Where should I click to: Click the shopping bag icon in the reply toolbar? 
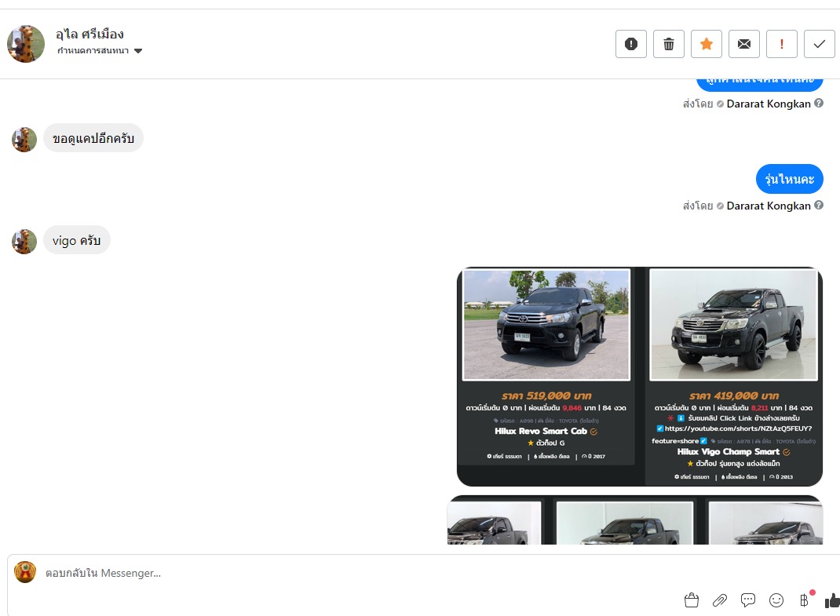coord(691,600)
